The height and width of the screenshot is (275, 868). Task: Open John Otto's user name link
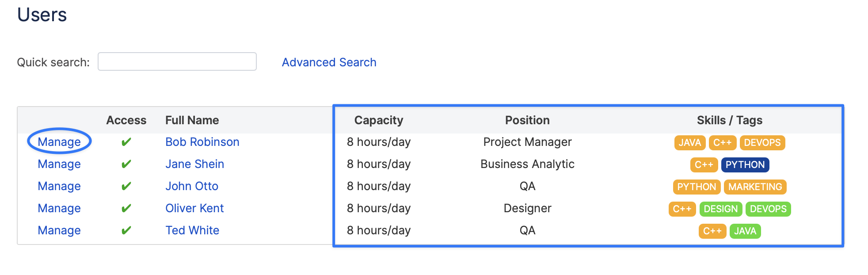point(191,186)
